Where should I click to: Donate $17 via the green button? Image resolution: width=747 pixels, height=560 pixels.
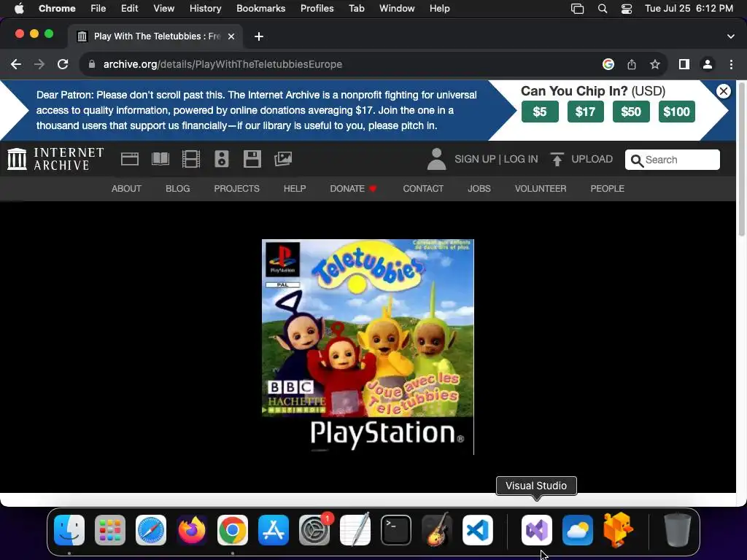coord(586,112)
